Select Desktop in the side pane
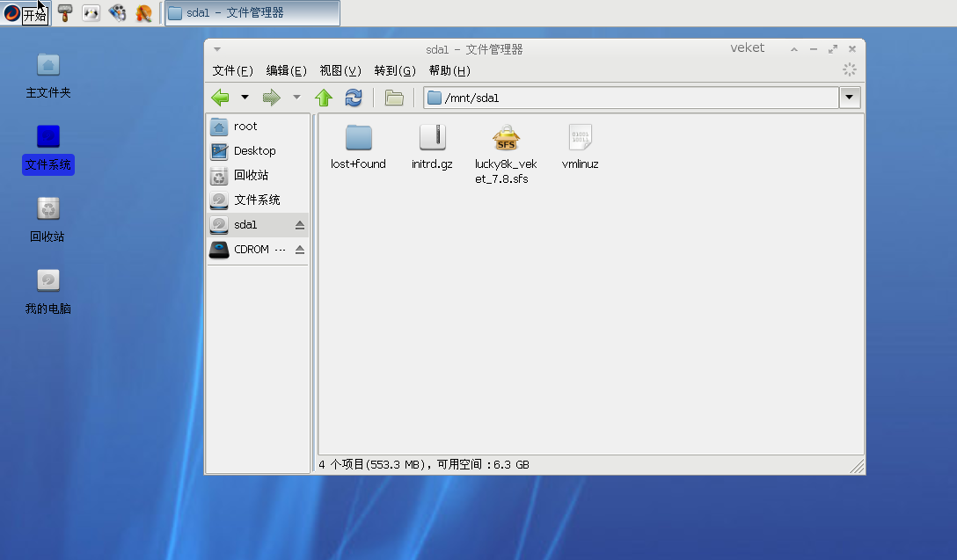This screenshot has width=957, height=560. pos(259,150)
